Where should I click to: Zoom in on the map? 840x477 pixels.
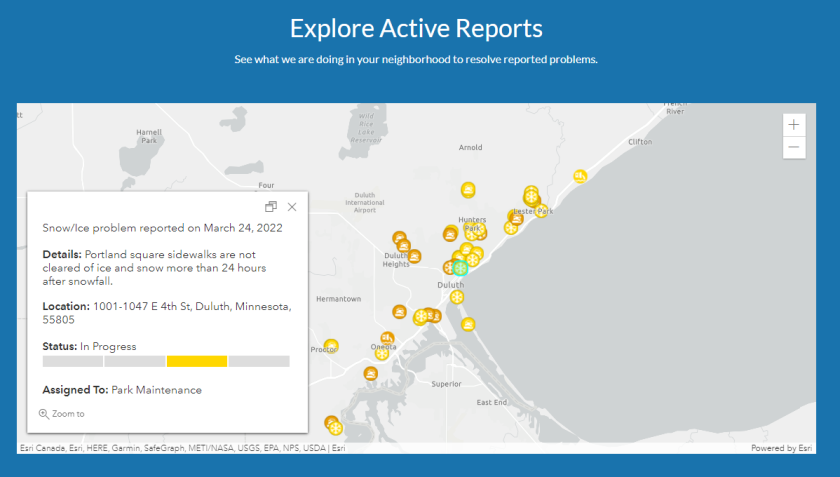[794, 125]
